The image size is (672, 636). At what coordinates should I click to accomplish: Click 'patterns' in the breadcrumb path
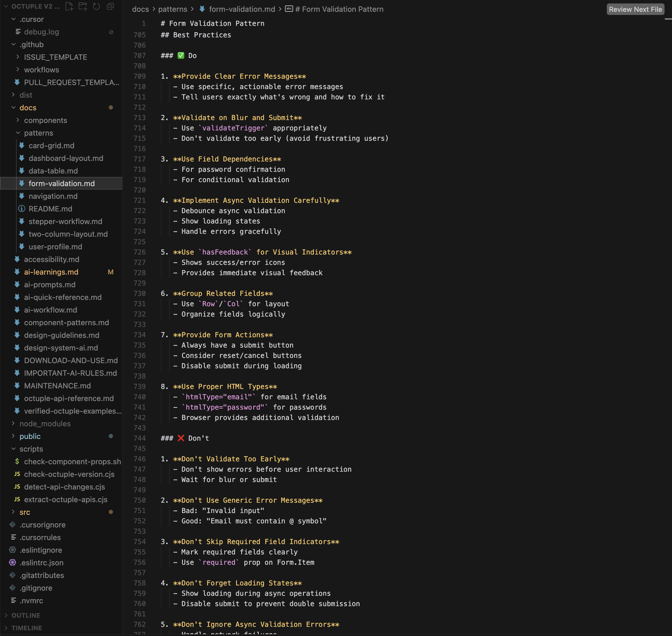tap(173, 9)
